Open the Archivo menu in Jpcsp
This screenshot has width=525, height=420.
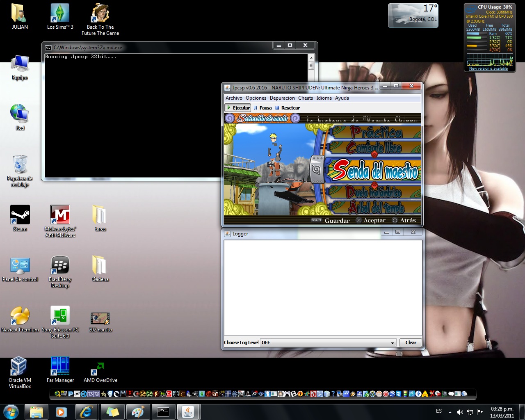pyautogui.click(x=234, y=98)
